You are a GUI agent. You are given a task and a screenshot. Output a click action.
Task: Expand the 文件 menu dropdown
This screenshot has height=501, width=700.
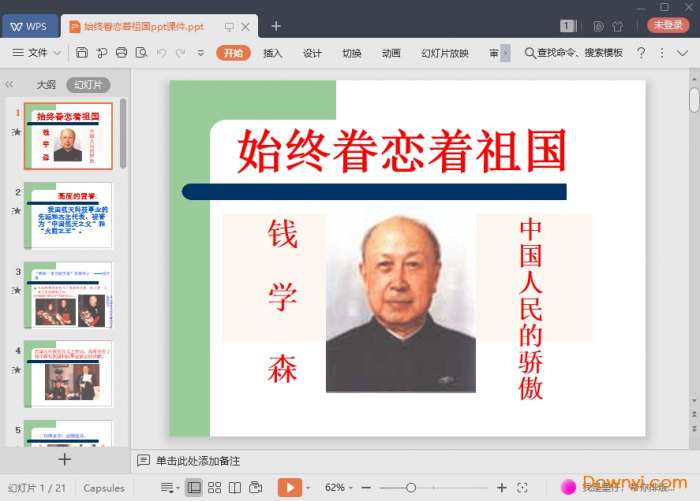(44, 53)
